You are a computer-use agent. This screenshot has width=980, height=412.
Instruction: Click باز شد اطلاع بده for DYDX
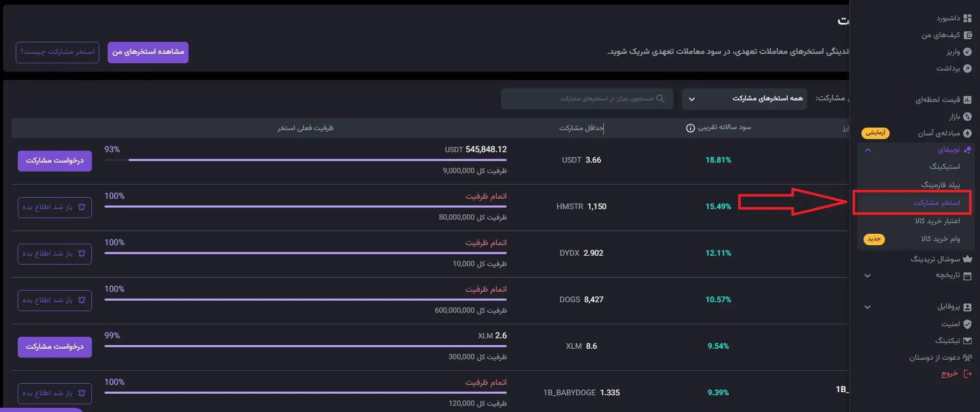55,254
